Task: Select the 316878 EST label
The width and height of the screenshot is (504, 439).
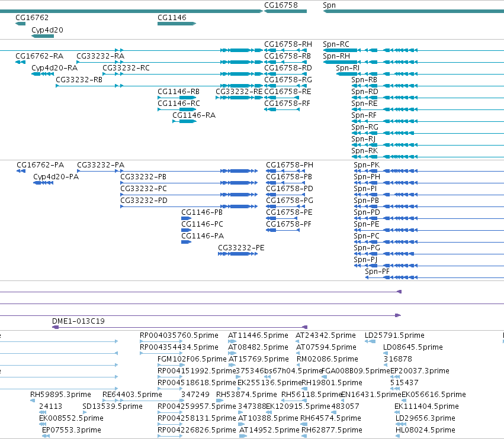Action: tap(398, 359)
